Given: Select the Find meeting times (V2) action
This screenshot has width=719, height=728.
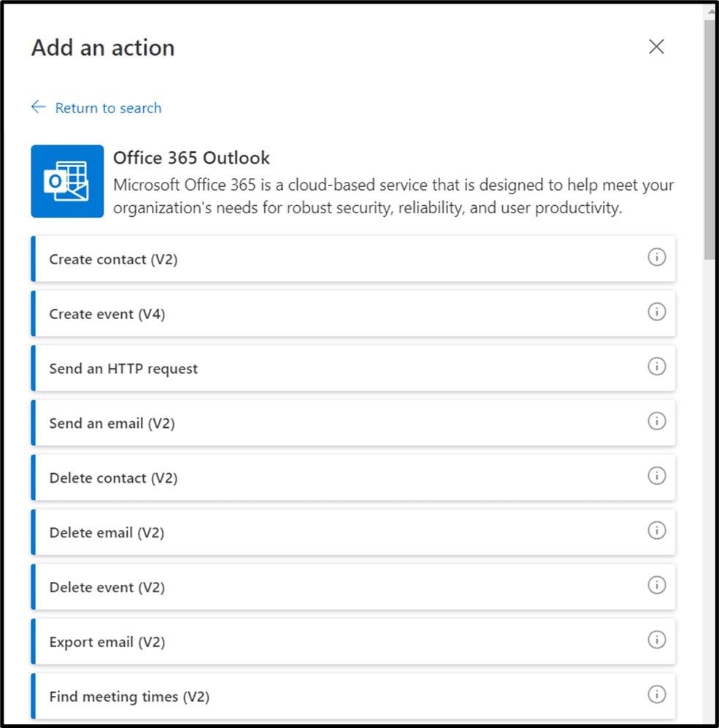Looking at the screenshot, I should (x=129, y=697).
